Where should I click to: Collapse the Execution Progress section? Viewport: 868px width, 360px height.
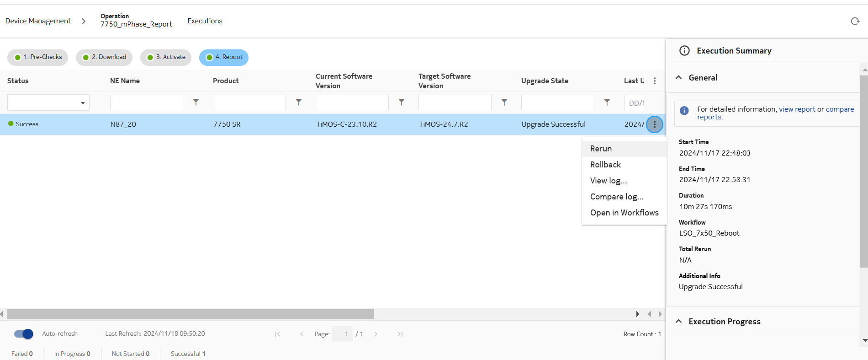(679, 322)
